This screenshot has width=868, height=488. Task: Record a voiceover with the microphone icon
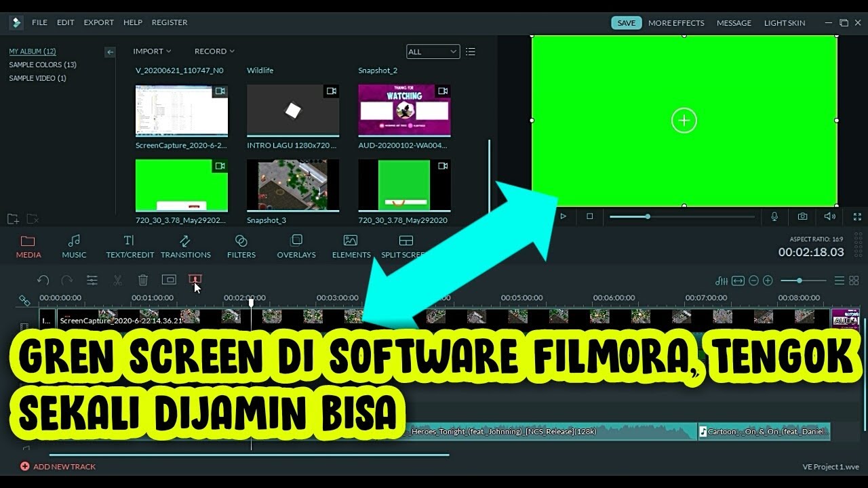(774, 216)
